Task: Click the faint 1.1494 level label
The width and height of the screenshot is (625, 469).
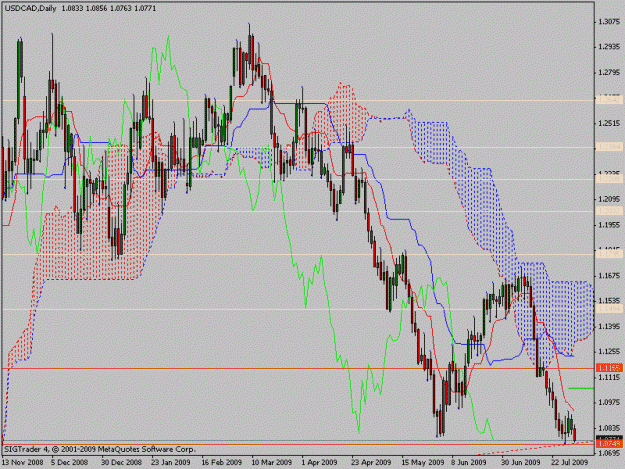Action: coord(609,309)
